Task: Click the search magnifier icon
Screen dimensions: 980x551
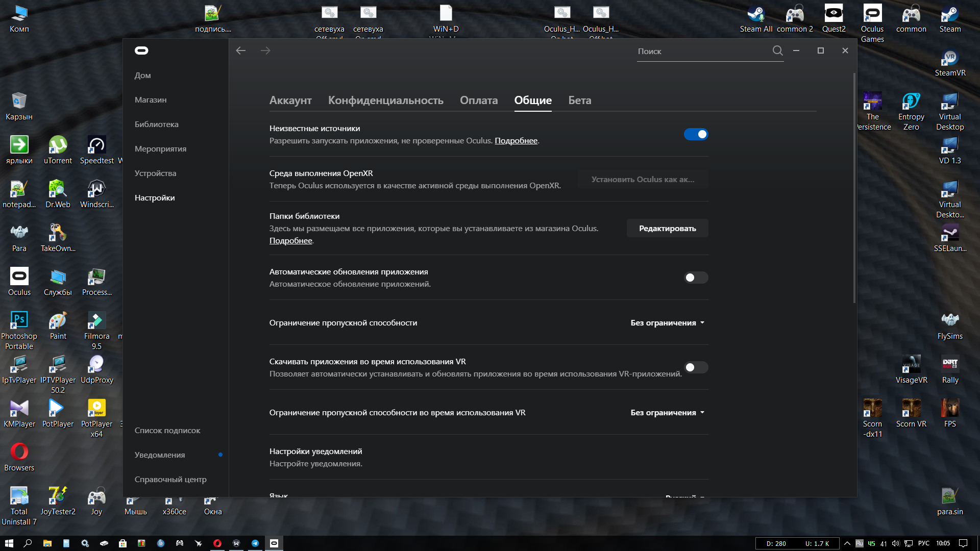Action: click(x=777, y=51)
